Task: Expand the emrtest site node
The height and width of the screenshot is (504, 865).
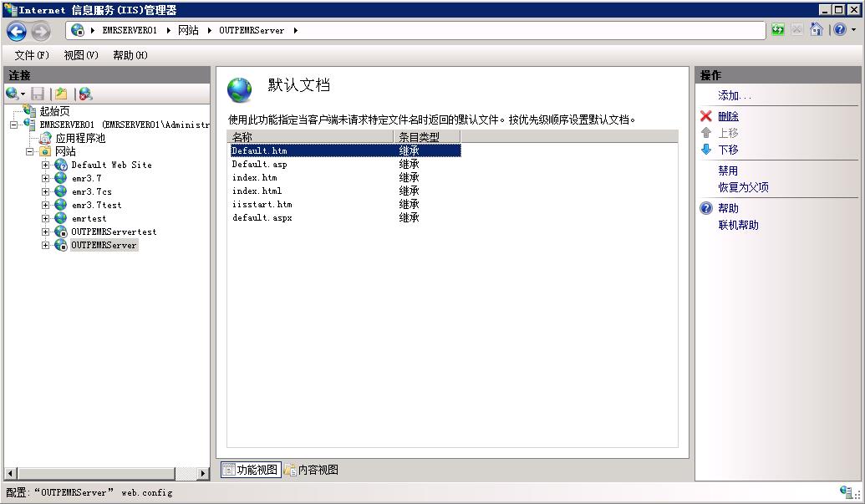Action: coord(45,218)
